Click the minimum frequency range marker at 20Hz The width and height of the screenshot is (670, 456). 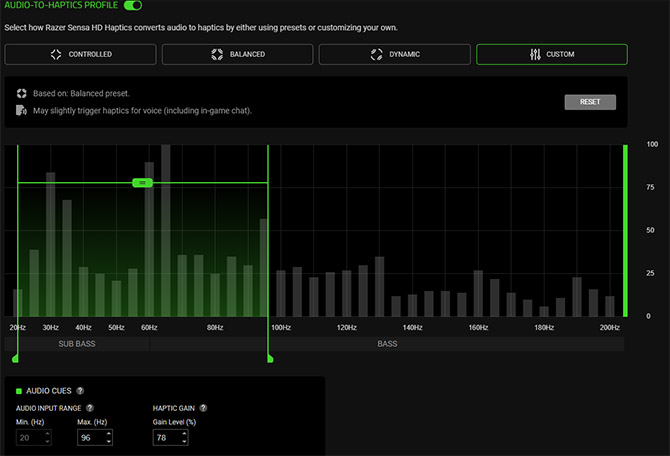point(15,358)
